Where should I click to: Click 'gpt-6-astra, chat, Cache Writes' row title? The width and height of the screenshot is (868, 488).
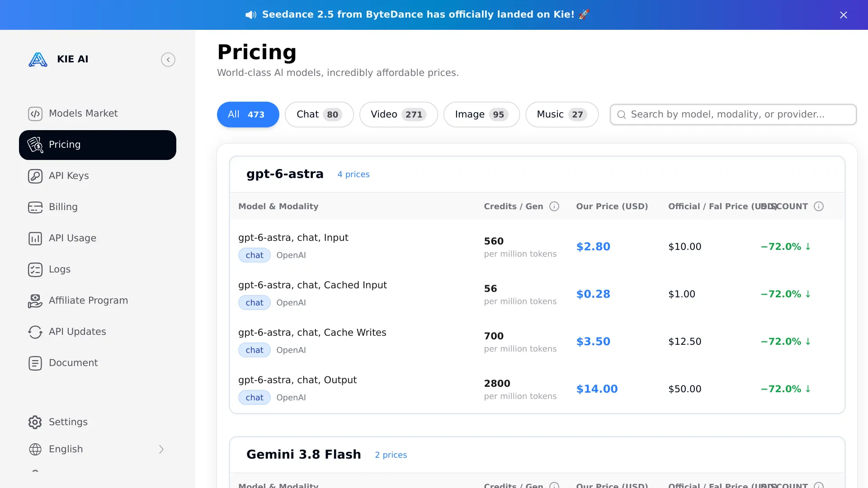coord(312,333)
